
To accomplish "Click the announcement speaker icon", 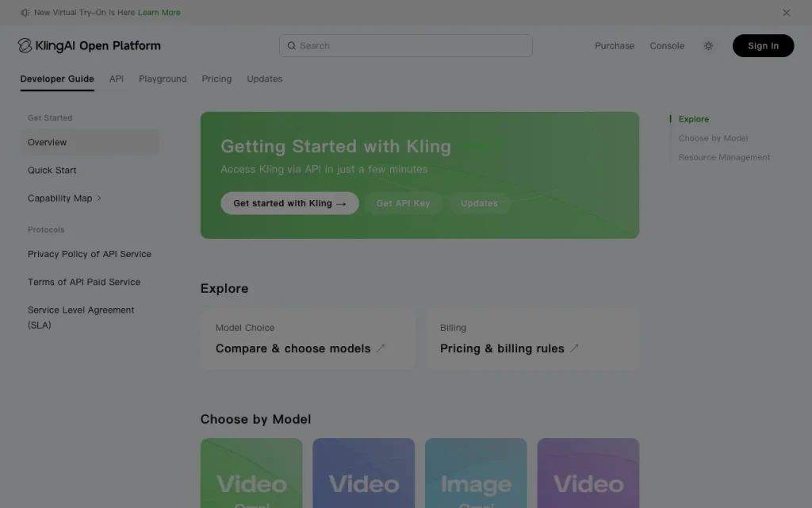I will tap(25, 13).
